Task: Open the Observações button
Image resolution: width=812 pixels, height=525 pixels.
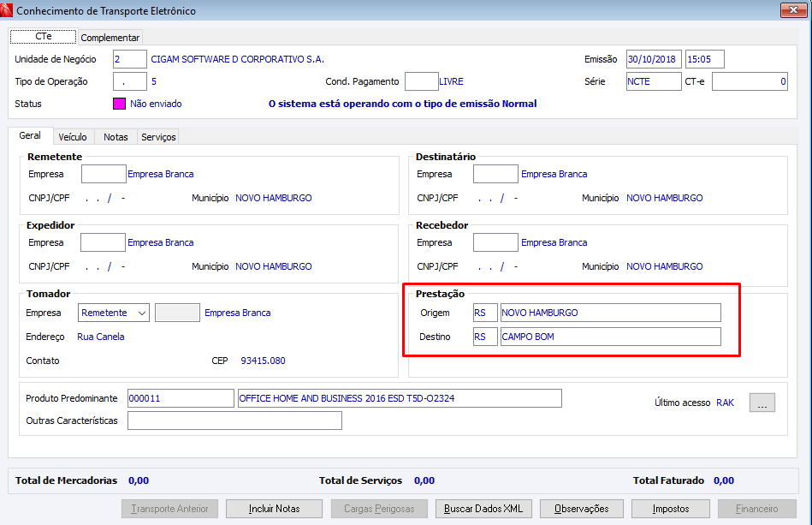Action: [582, 509]
